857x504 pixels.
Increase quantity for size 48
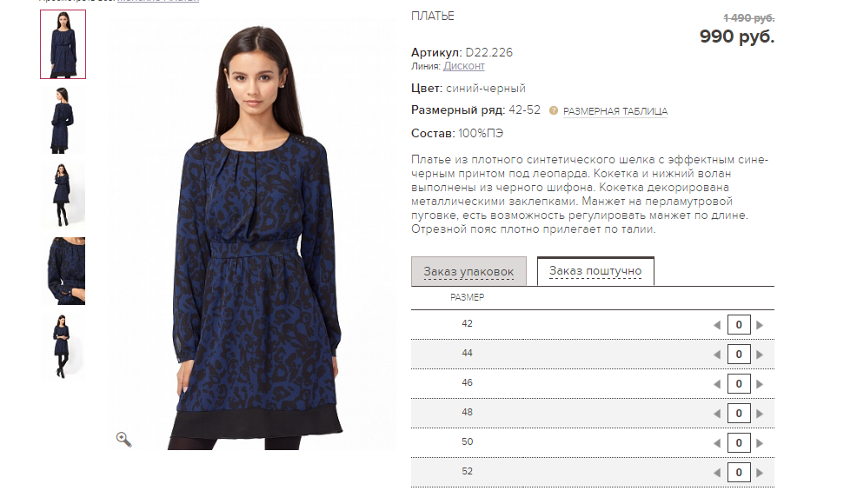click(760, 414)
